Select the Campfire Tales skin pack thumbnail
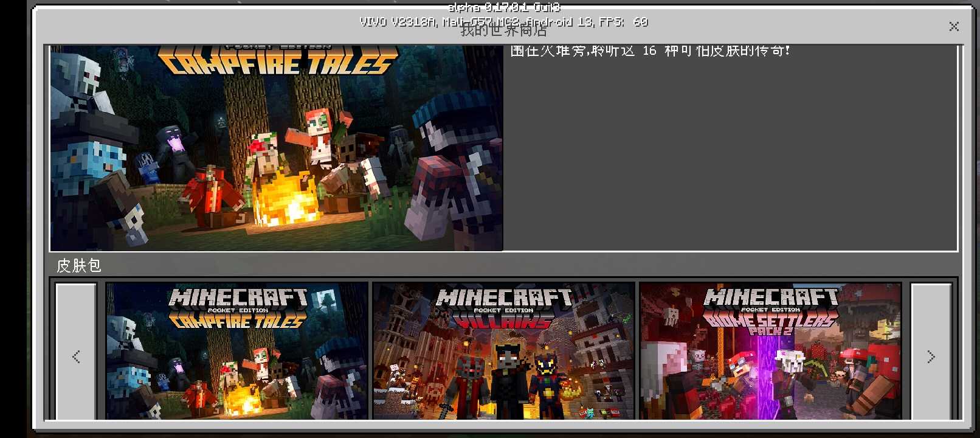The width and height of the screenshot is (980, 438). (x=237, y=351)
